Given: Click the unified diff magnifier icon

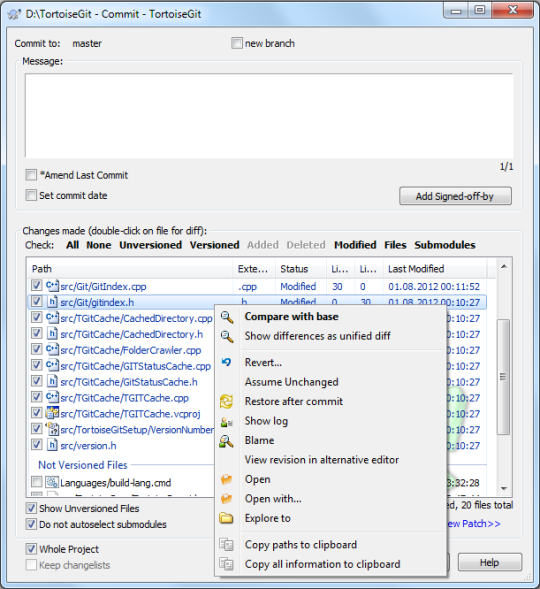Looking at the screenshot, I should pos(227,336).
